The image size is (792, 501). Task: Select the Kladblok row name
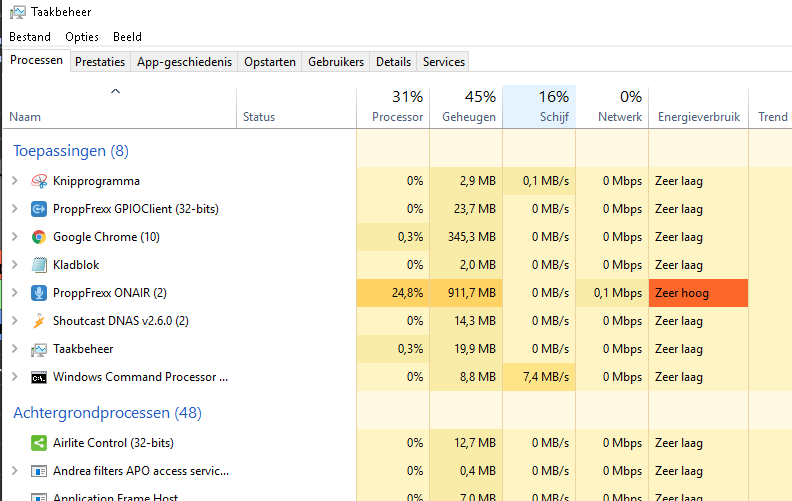pos(76,265)
